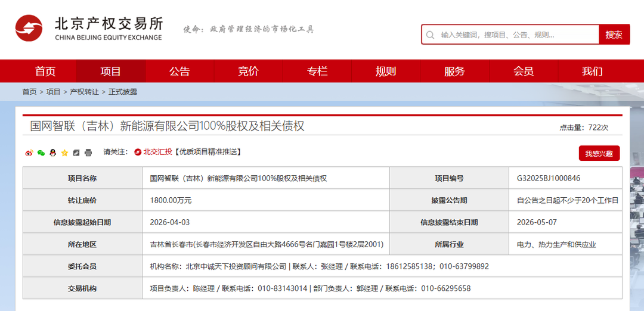
Task: Share via the WeChat icon
Action: [x=41, y=153]
